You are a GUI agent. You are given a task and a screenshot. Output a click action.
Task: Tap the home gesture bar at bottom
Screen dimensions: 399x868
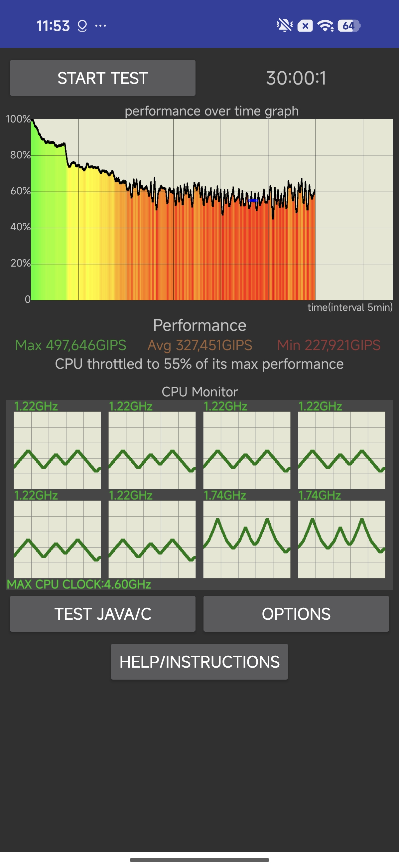coord(199,860)
